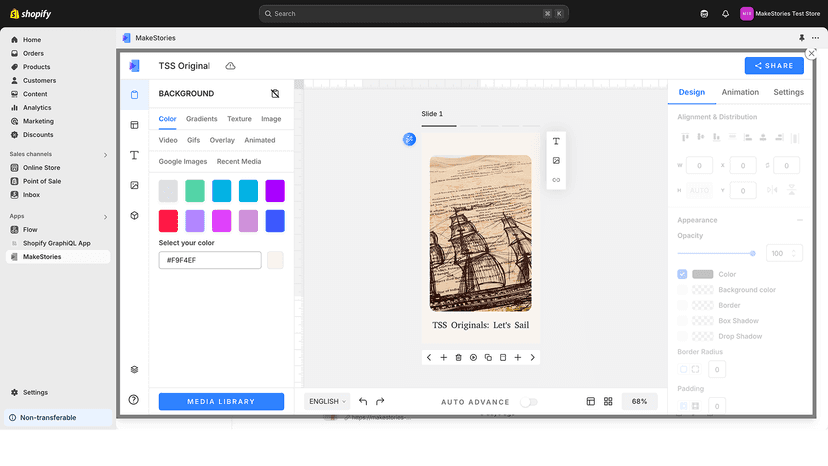Remove background using the crossed-out icon
This screenshot has height=466, width=828.
click(275, 94)
